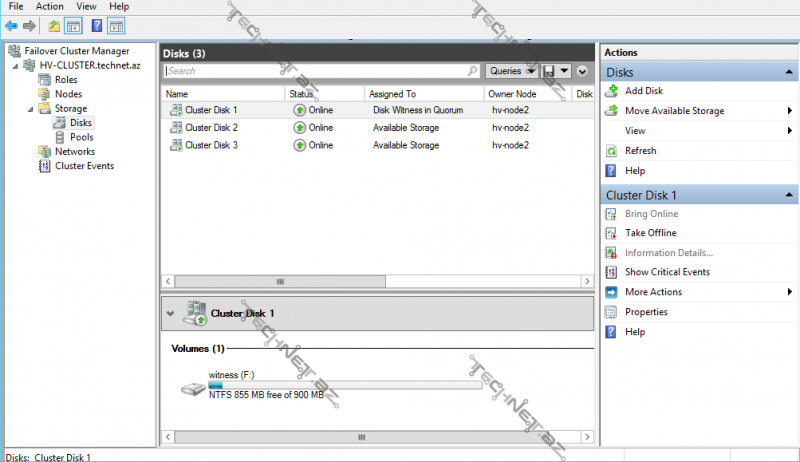800x462 pixels.
Task: Click Help icon under Cluster Disk 1 actions
Action: pos(611,332)
